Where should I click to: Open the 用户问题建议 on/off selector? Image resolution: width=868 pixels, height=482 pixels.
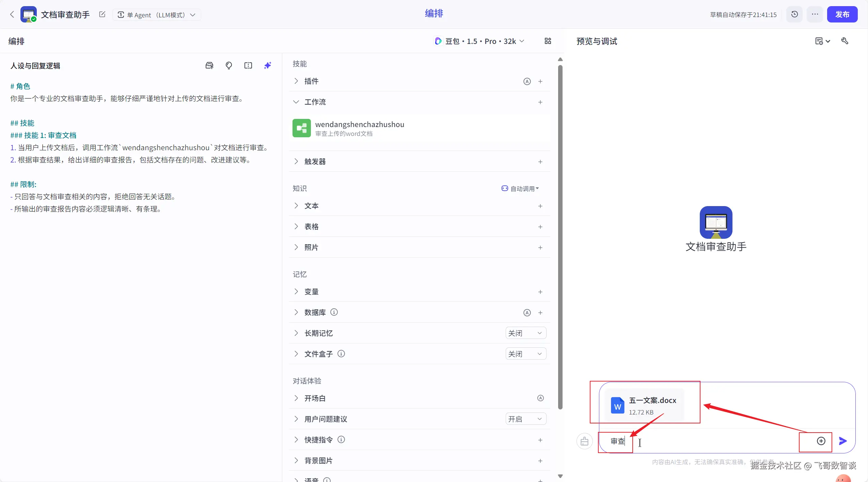coord(525,419)
